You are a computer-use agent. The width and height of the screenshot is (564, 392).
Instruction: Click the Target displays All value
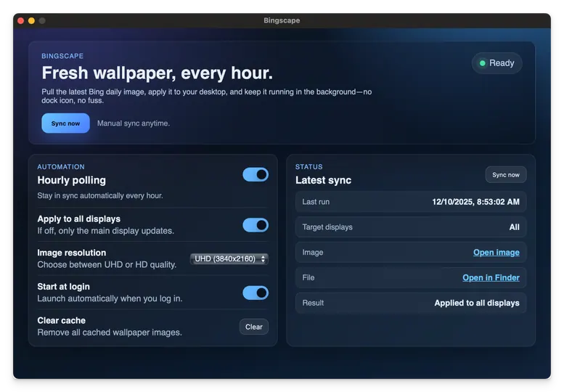(514, 227)
